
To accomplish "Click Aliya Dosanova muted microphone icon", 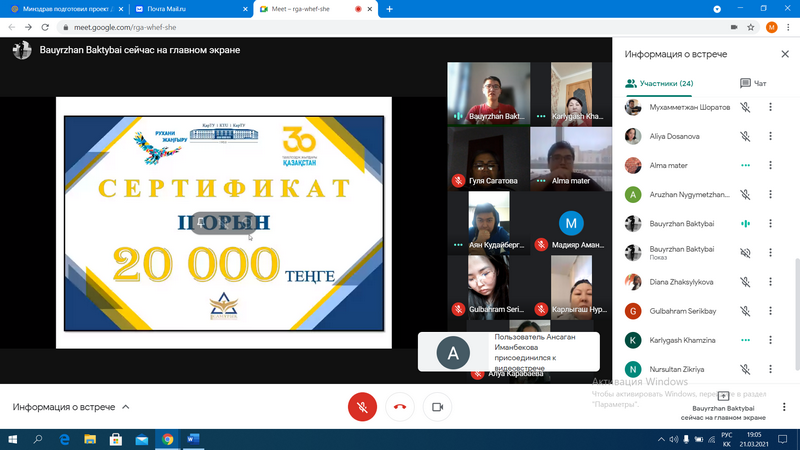I will pos(745,136).
